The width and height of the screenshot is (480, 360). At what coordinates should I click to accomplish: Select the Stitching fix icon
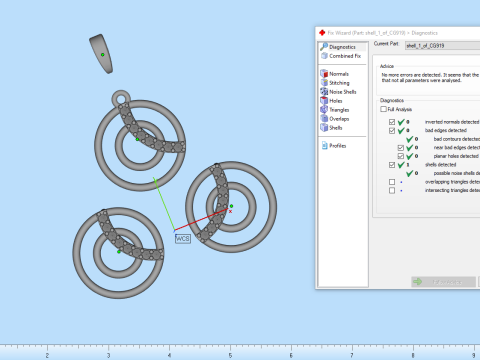[x=324, y=83]
